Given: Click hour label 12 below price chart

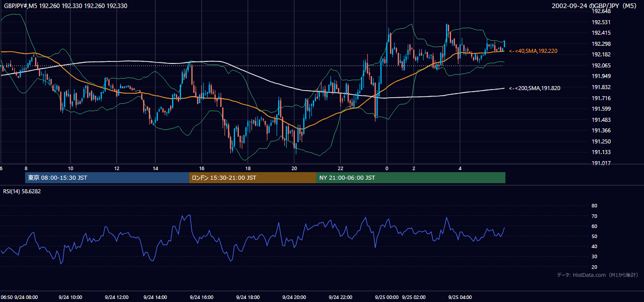Looking at the screenshot, I should (117, 168).
